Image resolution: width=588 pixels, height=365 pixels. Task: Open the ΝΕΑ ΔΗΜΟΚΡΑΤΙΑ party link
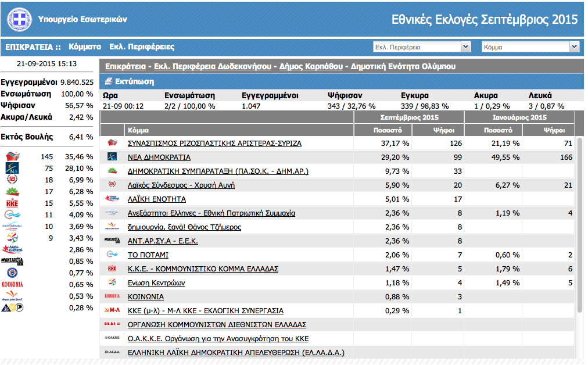coord(159,157)
